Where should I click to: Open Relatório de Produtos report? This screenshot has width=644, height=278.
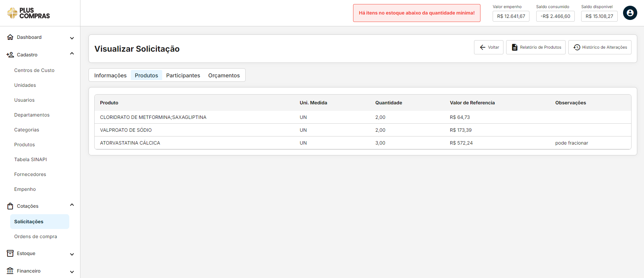pos(536,47)
